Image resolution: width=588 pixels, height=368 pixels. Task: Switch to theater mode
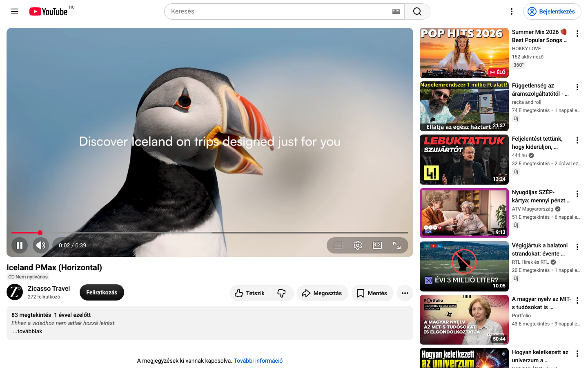[x=377, y=245]
